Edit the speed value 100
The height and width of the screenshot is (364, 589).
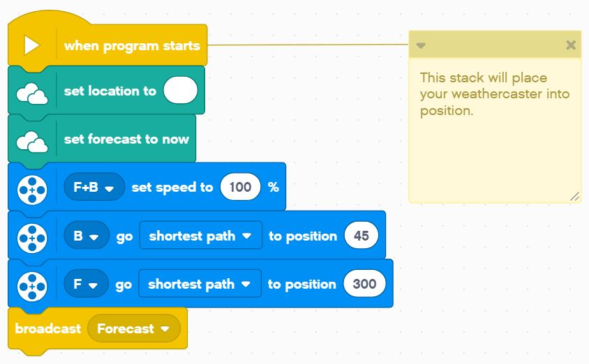click(240, 188)
